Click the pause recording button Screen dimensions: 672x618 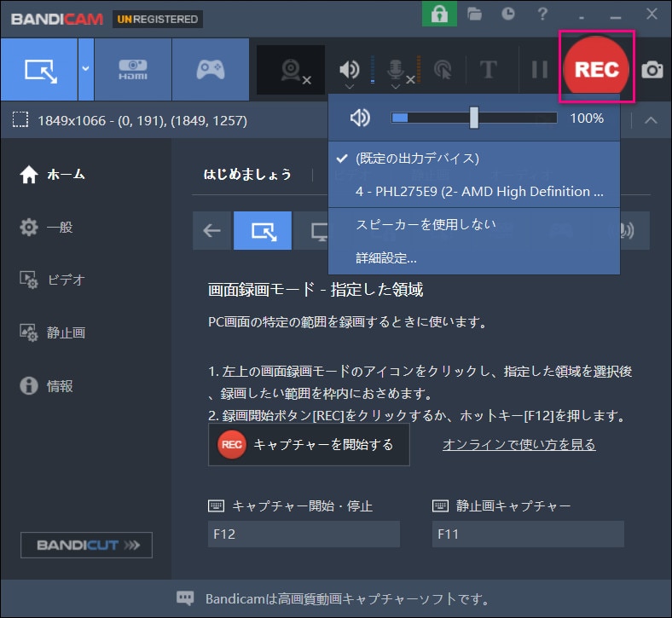[x=540, y=69]
